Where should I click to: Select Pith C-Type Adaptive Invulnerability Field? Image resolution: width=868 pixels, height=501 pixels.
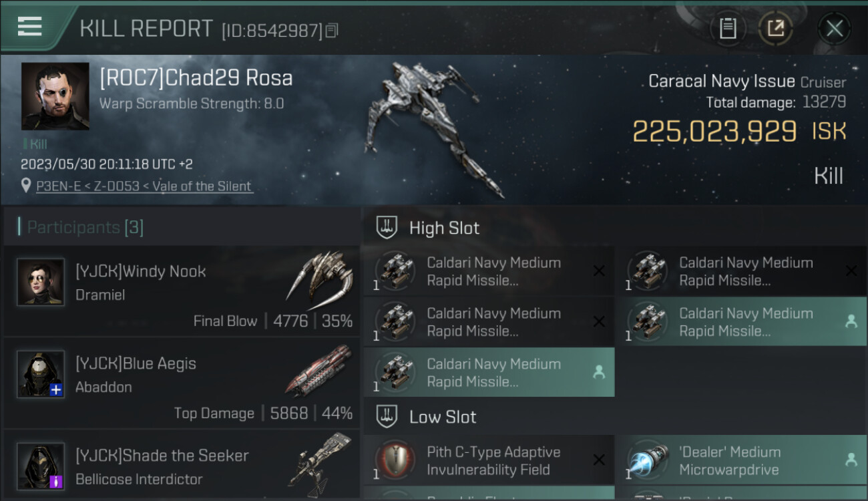[489, 460]
